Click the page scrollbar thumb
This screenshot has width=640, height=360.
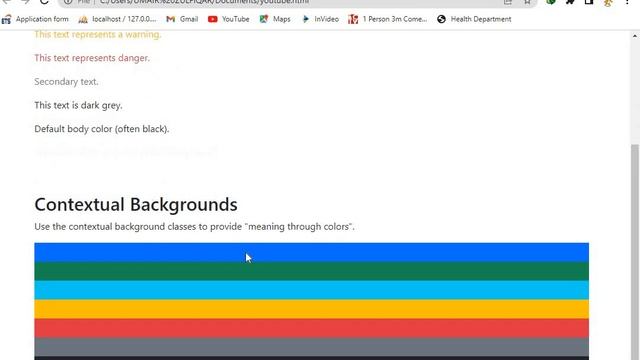click(635, 252)
